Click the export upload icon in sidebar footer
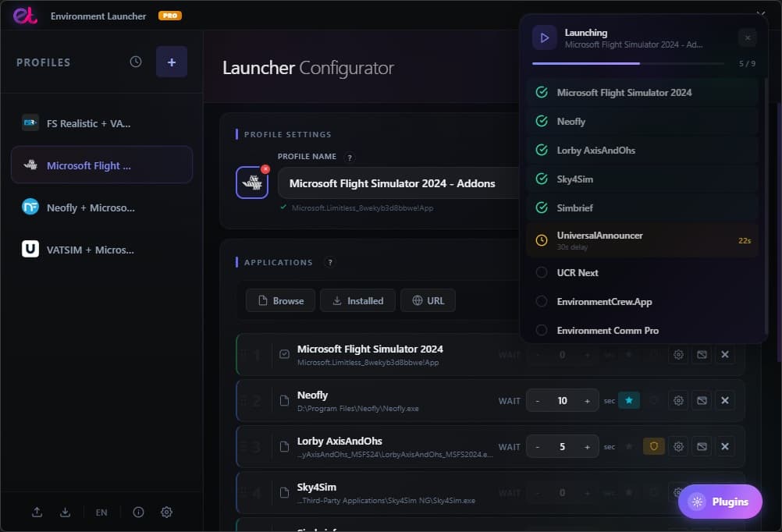Image resolution: width=782 pixels, height=532 pixels. tap(37, 512)
